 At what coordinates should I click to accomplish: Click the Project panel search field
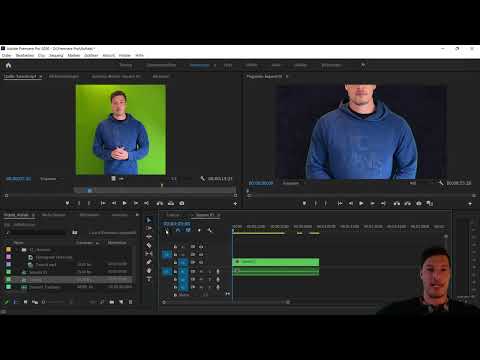(37, 232)
